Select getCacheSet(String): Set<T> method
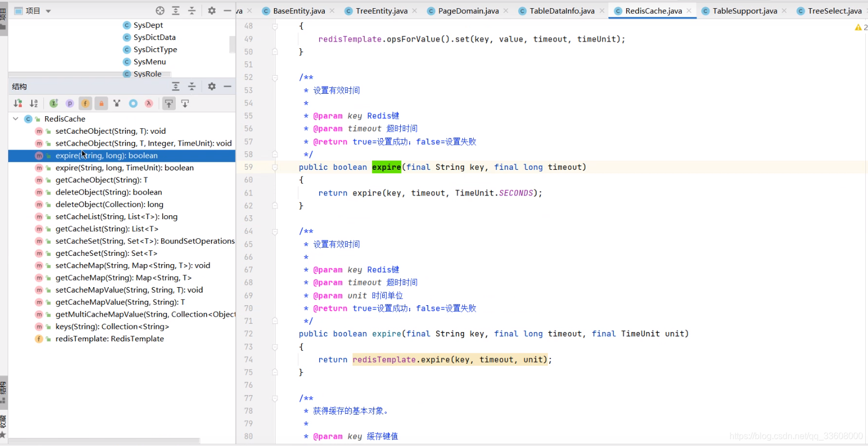 [x=106, y=253]
